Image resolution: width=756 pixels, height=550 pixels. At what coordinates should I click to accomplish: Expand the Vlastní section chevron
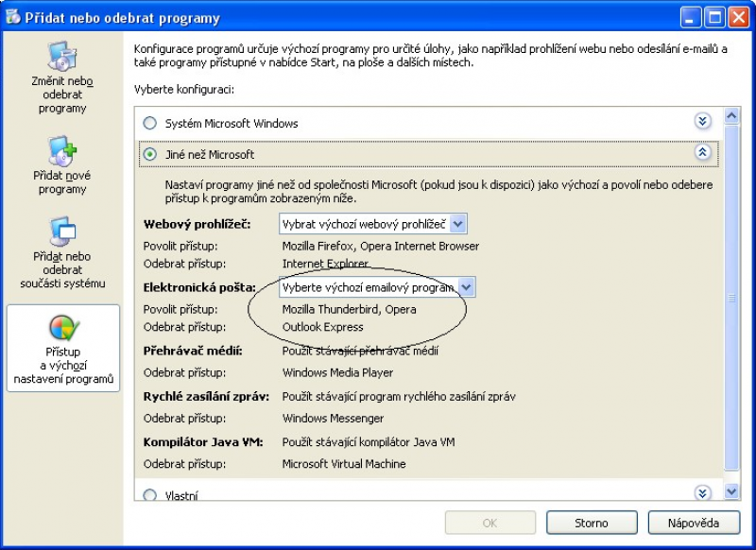pyautogui.click(x=702, y=493)
